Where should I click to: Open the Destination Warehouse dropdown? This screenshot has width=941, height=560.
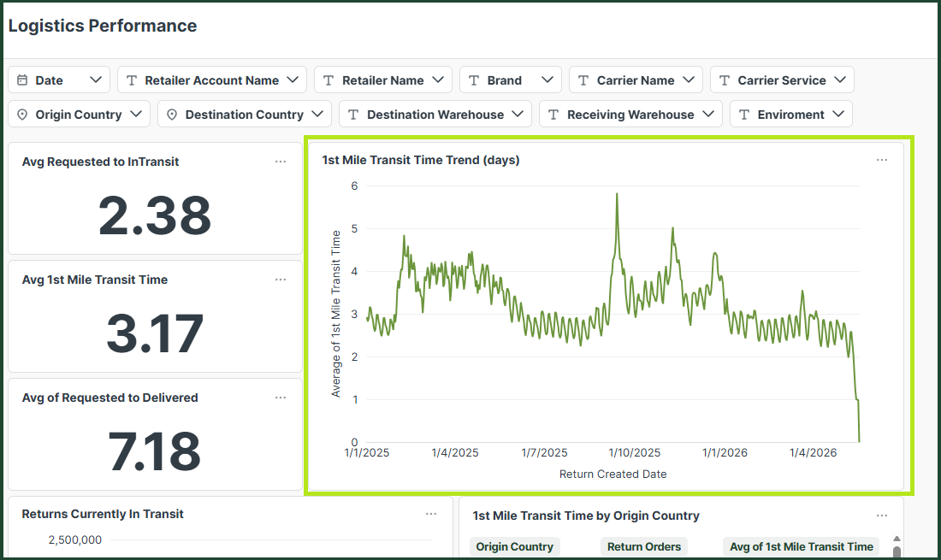(435, 114)
